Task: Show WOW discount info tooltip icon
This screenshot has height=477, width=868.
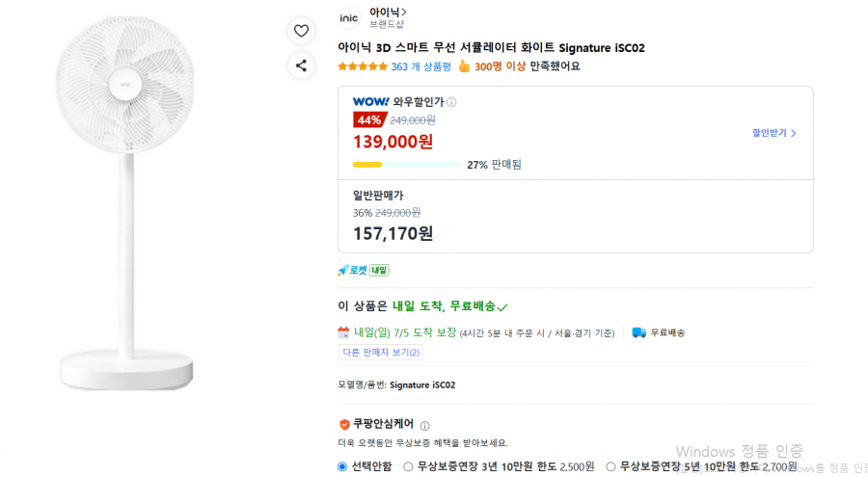Action: (x=451, y=102)
